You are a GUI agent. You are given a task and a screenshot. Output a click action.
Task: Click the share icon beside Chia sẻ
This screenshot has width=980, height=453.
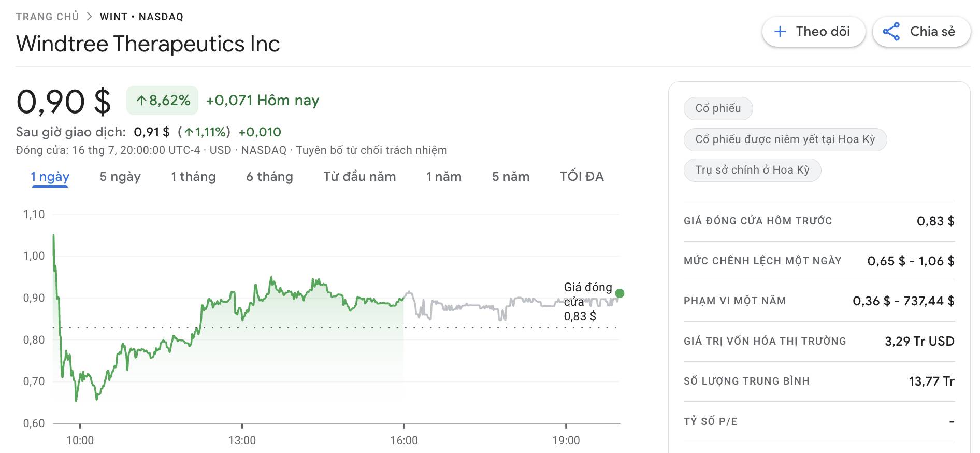(891, 32)
